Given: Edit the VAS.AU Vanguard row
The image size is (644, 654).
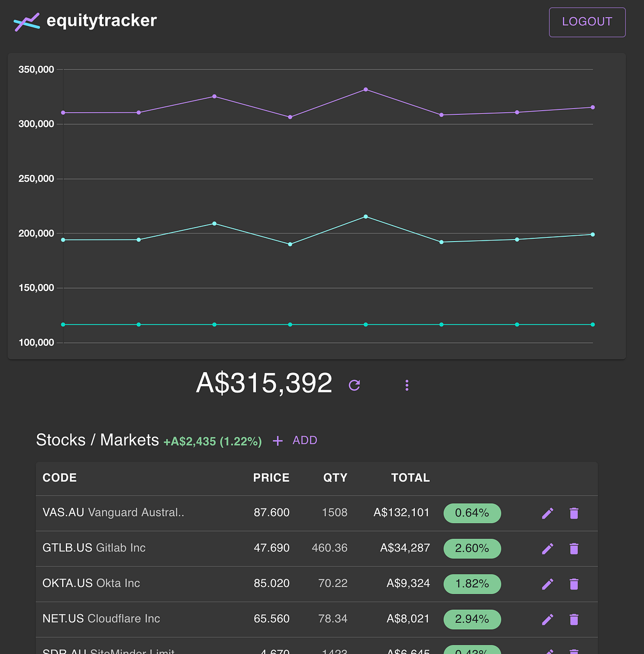Looking at the screenshot, I should coord(547,513).
